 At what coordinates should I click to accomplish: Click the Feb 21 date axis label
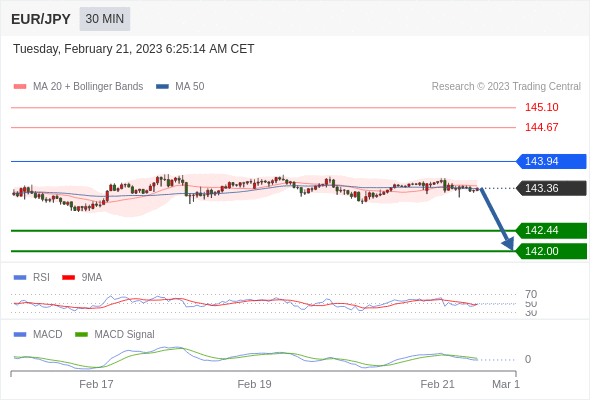(437, 384)
